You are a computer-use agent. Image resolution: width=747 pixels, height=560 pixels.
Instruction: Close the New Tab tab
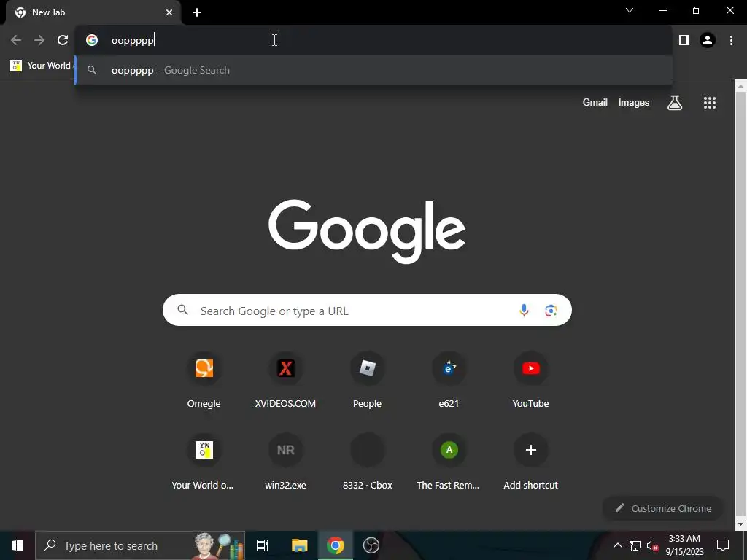coord(169,12)
